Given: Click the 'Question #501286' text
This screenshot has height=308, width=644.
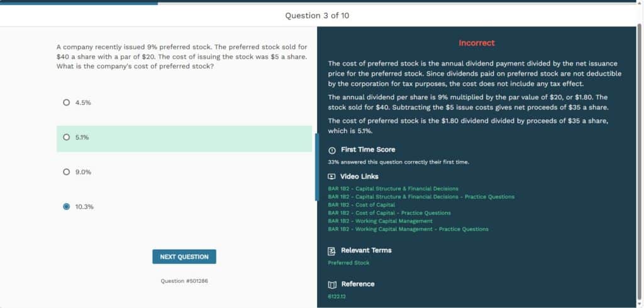Looking at the screenshot, I should coord(184,281).
